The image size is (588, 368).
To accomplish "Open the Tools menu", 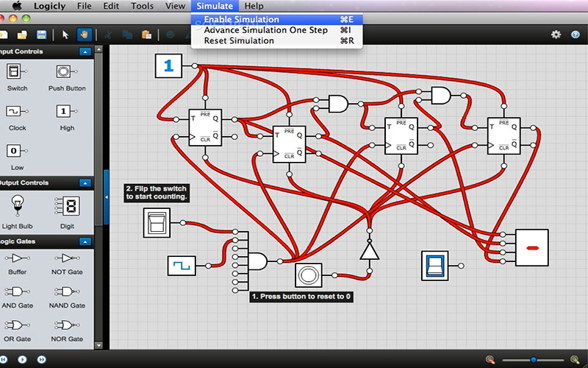I will point(142,6).
